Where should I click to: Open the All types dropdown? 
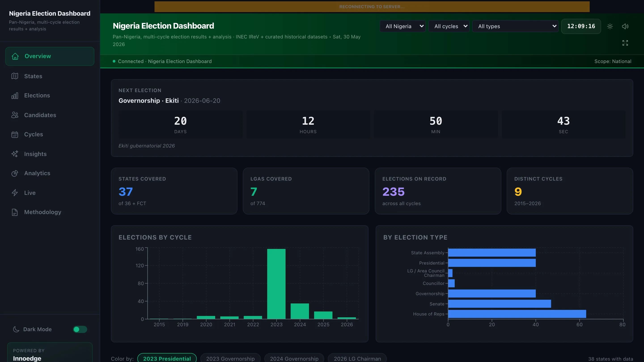(515, 26)
